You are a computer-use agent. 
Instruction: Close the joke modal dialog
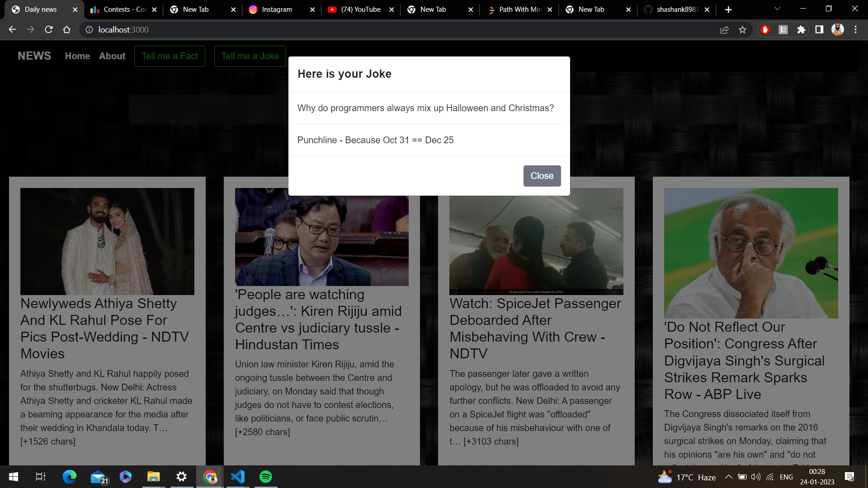tap(542, 176)
